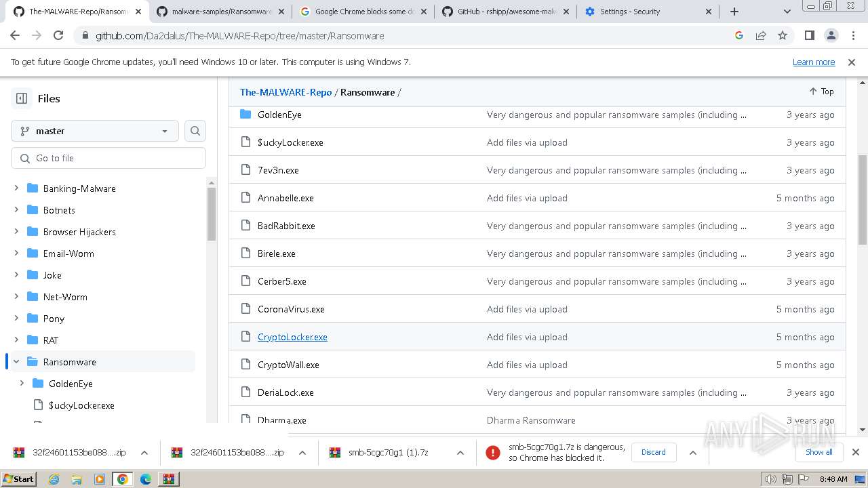Open CoronaVirus.exe in the file list
This screenshot has height=488, width=868.
point(291,309)
